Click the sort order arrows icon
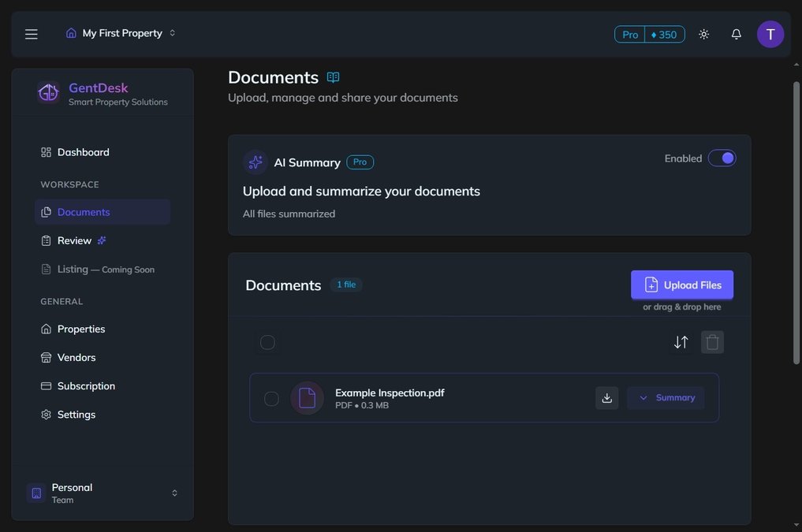The image size is (802, 532). (681, 341)
